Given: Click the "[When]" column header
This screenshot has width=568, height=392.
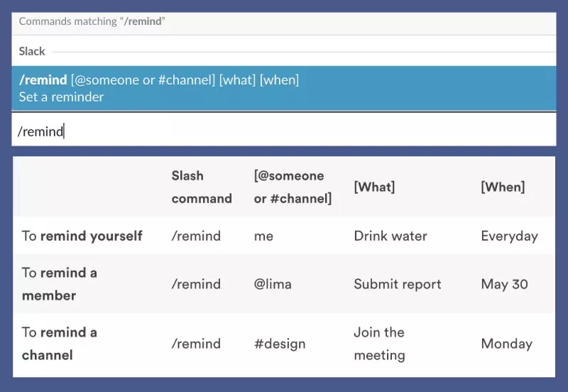Looking at the screenshot, I should coord(503,187).
